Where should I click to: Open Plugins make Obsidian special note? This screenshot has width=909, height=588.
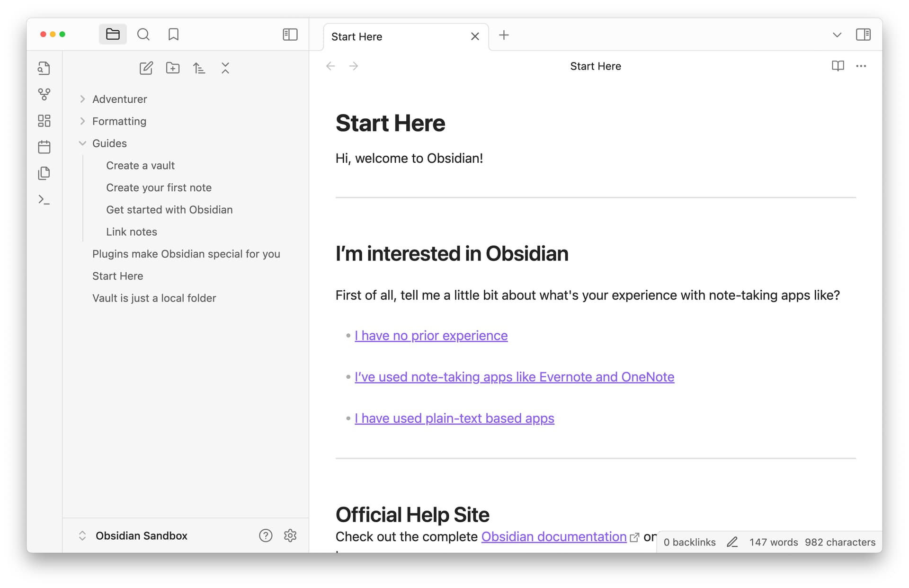pyautogui.click(x=186, y=254)
